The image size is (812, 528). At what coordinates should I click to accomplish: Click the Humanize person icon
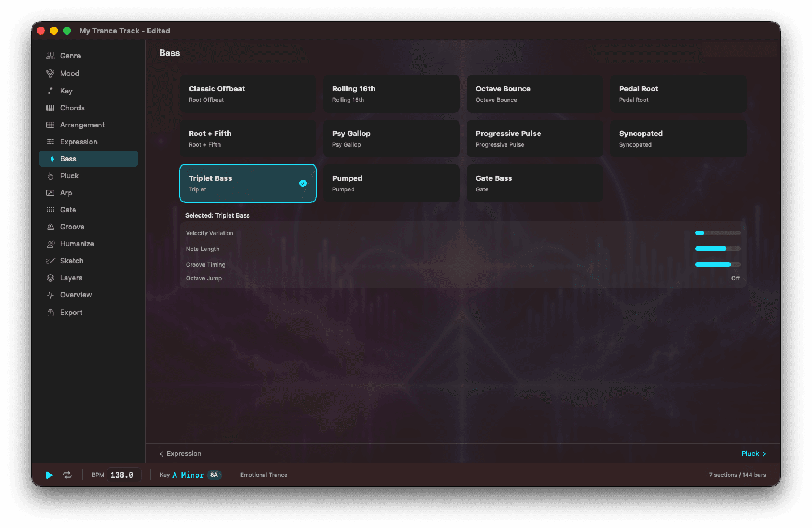[50, 244]
